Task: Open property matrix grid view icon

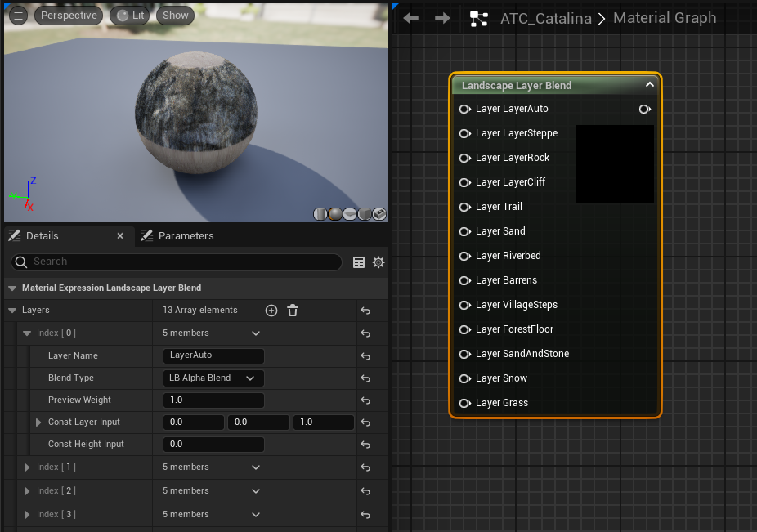Action: [x=359, y=262]
